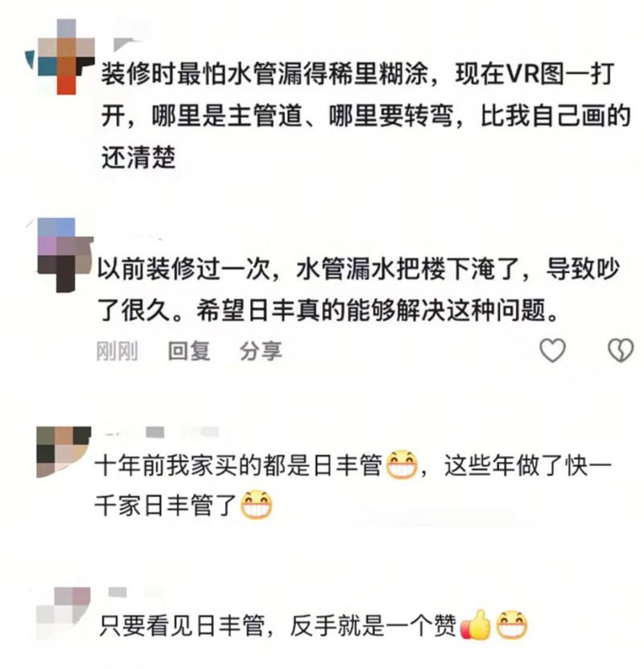Open the fourth commenter's light avatar
The height and width of the screenshot is (669, 644).
tap(63, 613)
